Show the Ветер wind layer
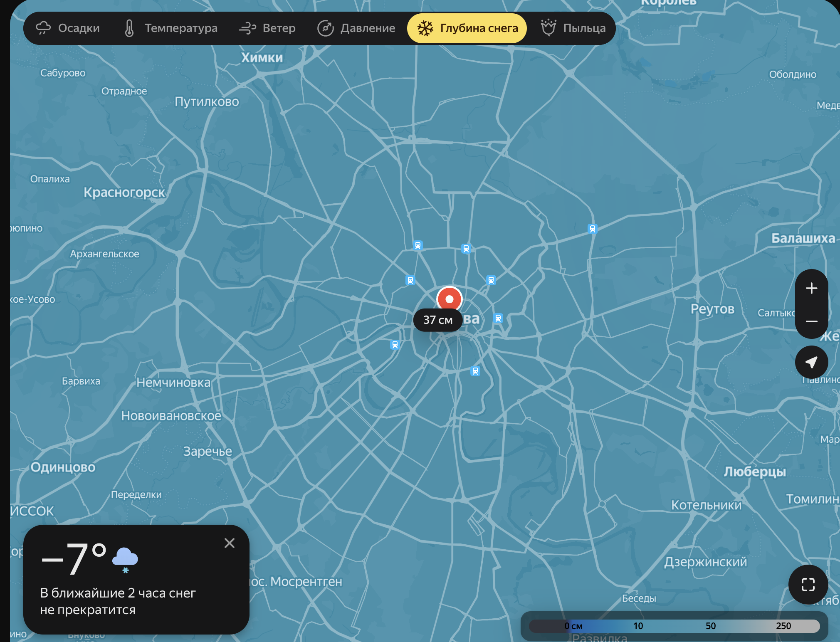The height and width of the screenshot is (642, 840). (267, 28)
